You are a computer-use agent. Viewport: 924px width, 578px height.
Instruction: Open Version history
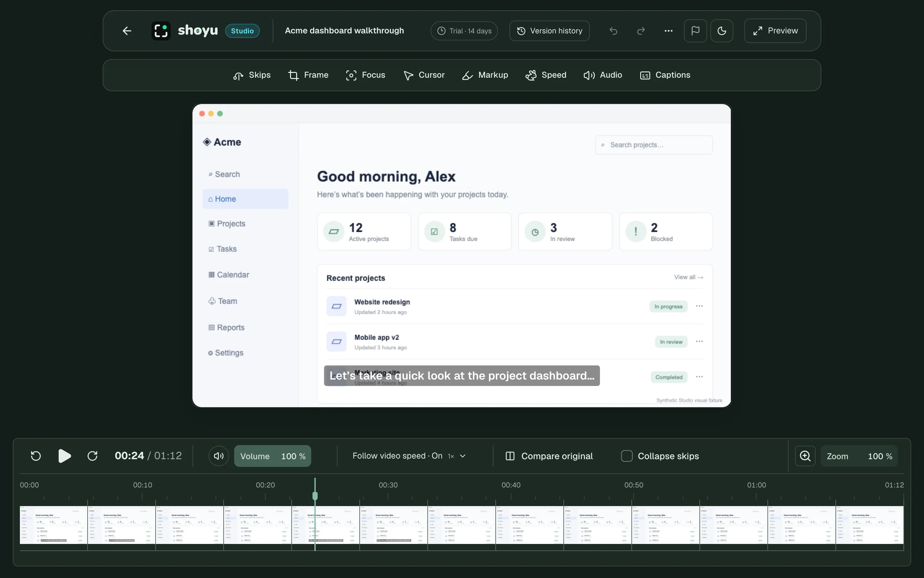click(549, 31)
